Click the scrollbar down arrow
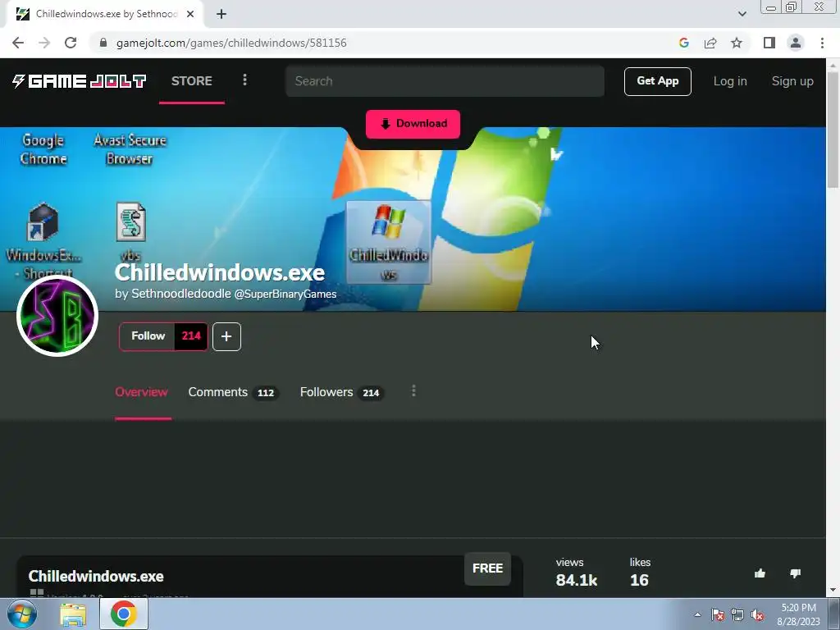Screen dimensions: 840x630 (x=833, y=591)
